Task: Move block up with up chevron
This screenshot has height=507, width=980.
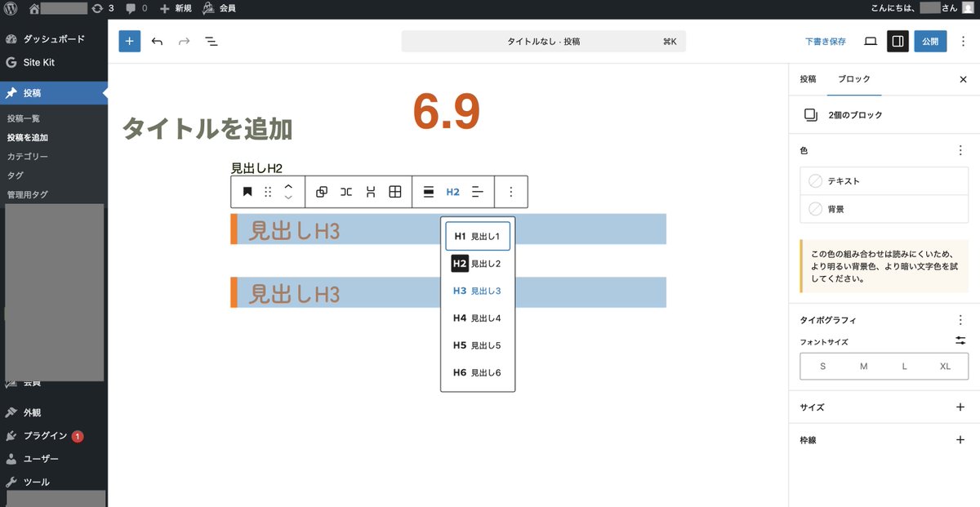Action: 288,186
